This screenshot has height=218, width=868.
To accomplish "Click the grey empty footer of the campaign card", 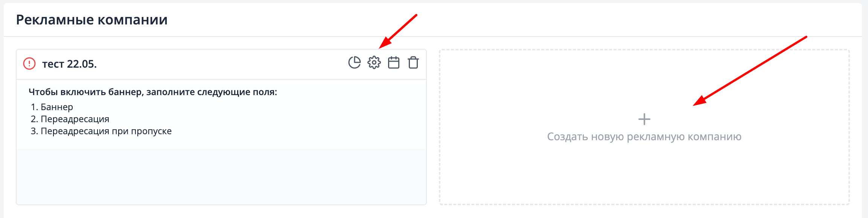I will [x=221, y=177].
